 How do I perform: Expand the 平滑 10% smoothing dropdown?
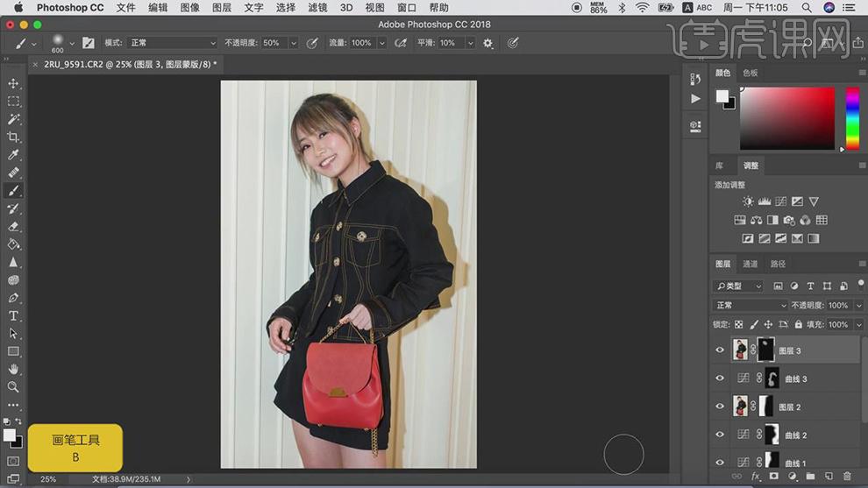tap(471, 43)
